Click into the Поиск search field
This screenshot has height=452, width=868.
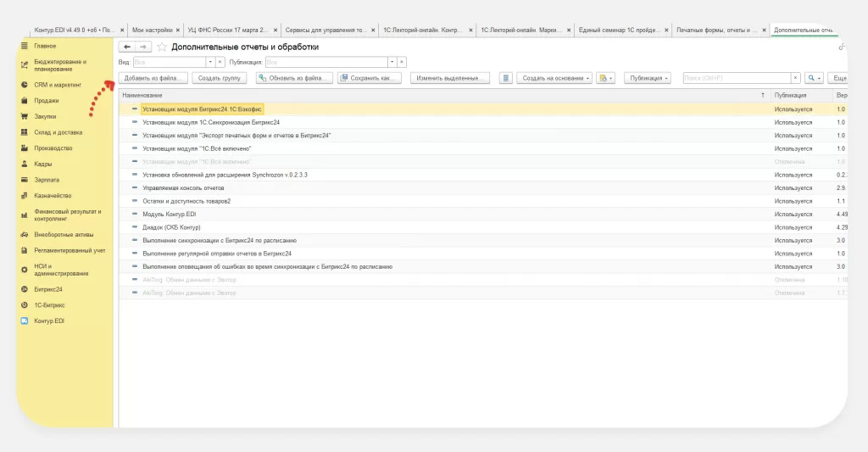click(x=741, y=78)
